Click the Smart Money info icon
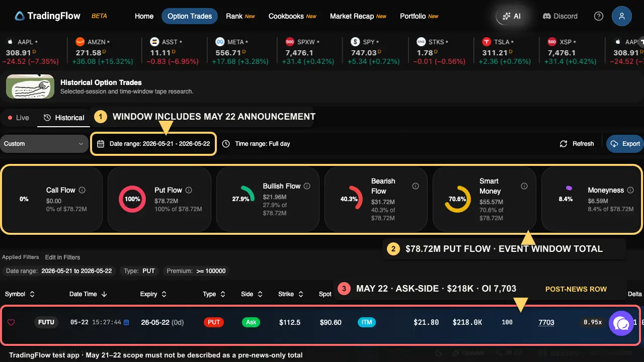 (524, 186)
